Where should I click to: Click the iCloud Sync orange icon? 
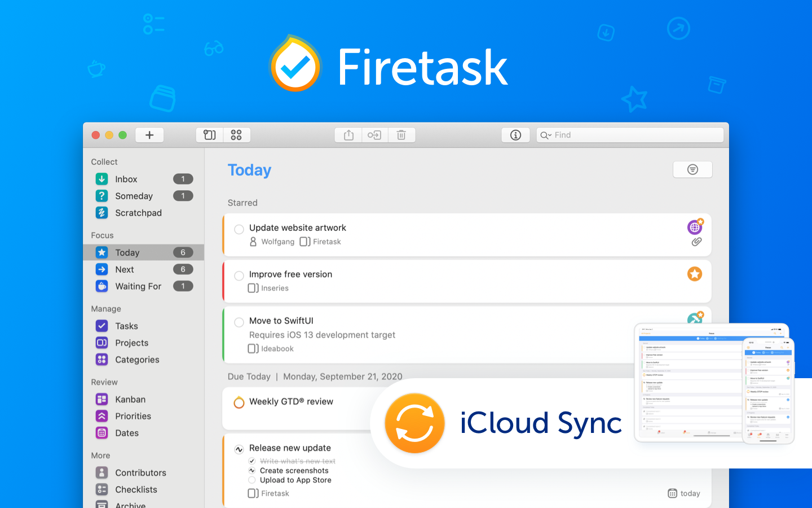414,423
